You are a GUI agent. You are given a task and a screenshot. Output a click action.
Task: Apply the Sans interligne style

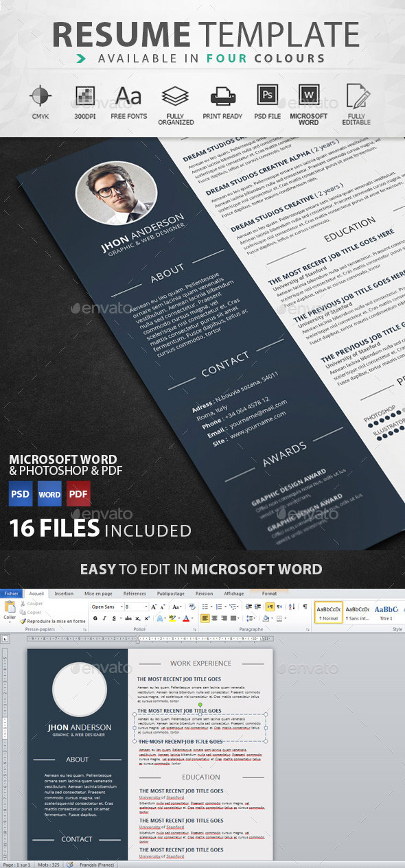coord(358,612)
